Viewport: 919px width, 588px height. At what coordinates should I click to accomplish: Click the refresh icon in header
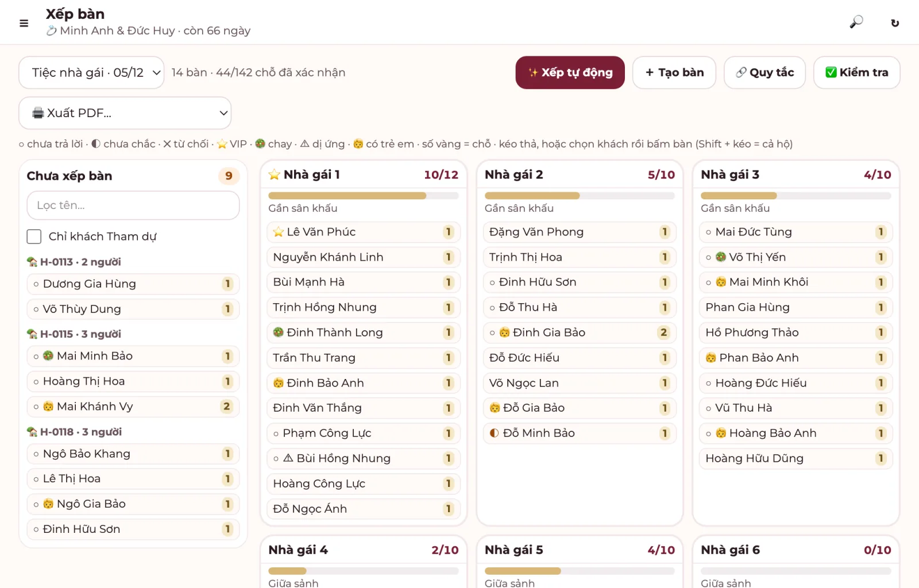click(x=895, y=23)
